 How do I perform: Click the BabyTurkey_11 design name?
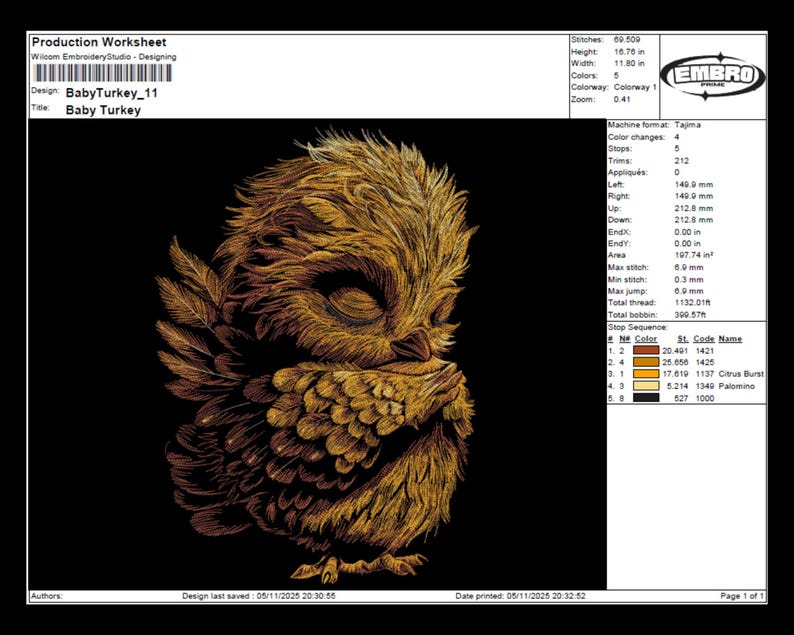(x=111, y=93)
